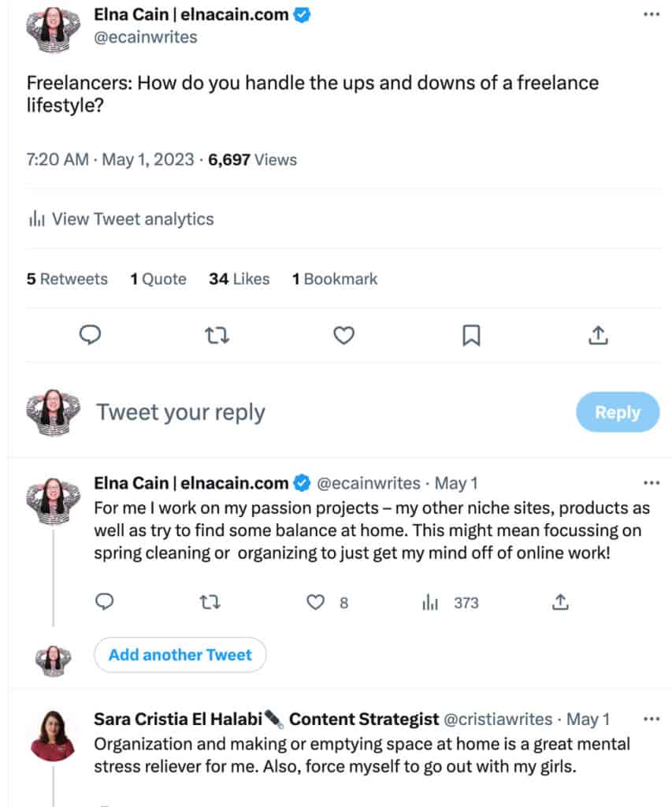View analytics showing 373 views on reply
The image size is (672, 807).
tap(451, 603)
